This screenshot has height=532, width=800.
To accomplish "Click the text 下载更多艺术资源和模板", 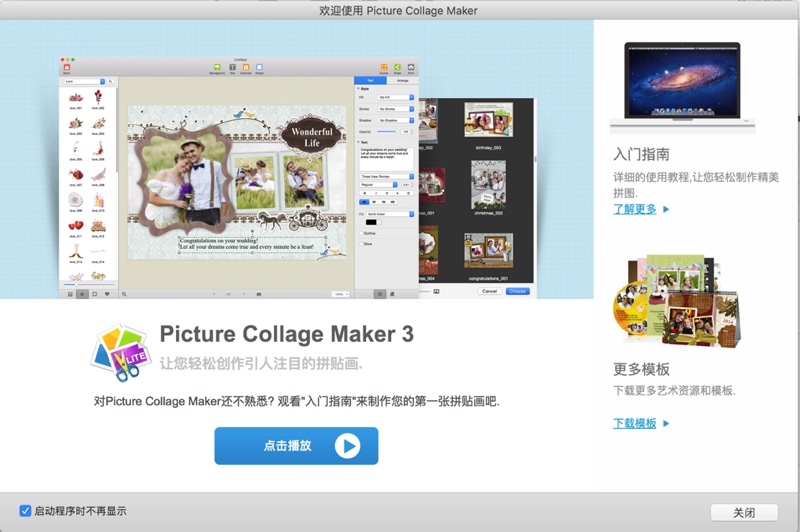I will tap(674, 391).
